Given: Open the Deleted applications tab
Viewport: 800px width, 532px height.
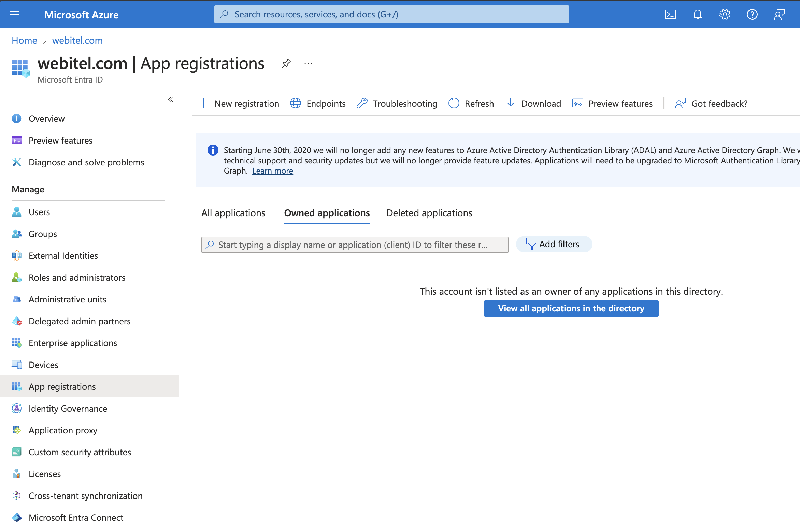Looking at the screenshot, I should 429,213.
